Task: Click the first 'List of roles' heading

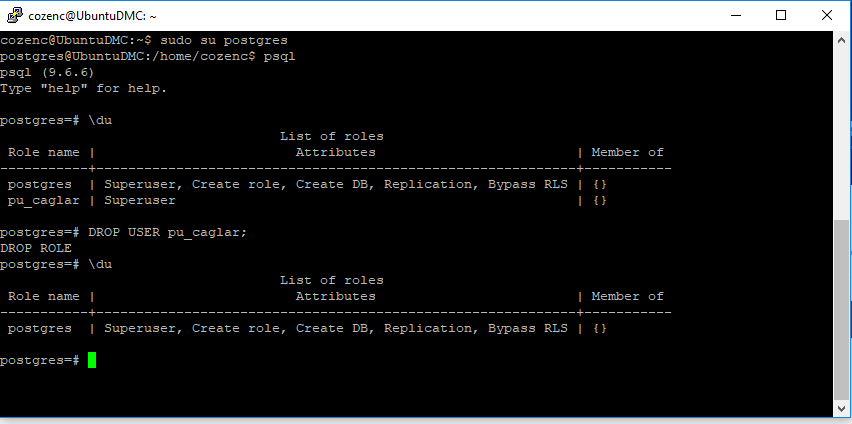Action: coord(331,136)
